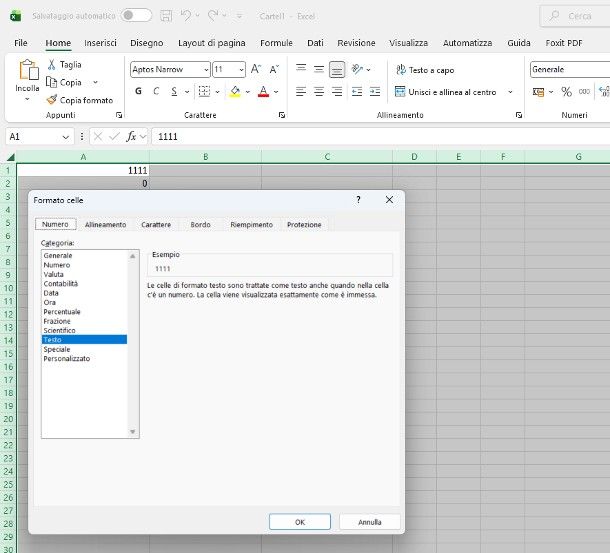The image size is (610, 553).
Task: Align text to top
Action: point(301,69)
